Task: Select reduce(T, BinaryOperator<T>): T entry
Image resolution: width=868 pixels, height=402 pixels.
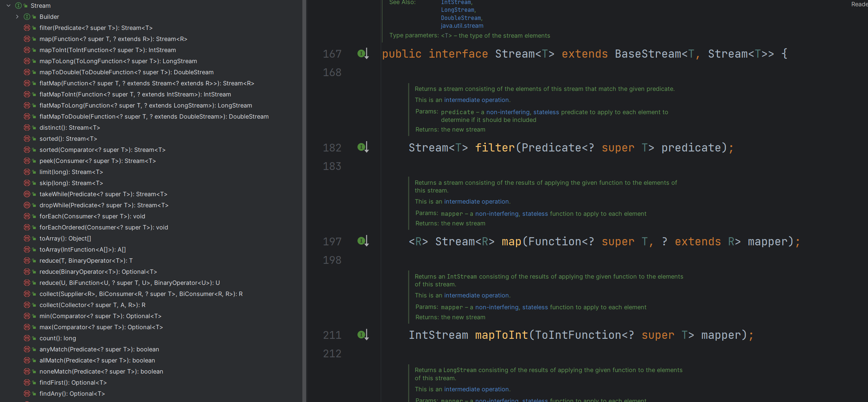Action: tap(86, 260)
